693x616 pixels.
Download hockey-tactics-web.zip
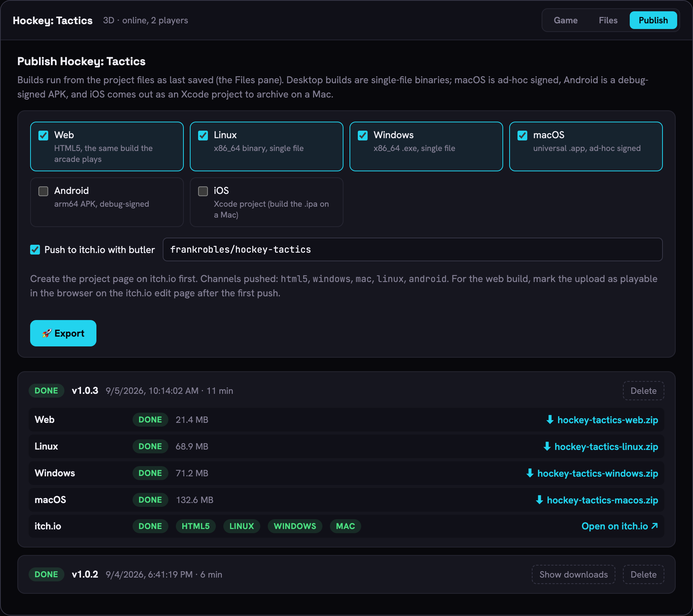click(x=602, y=420)
